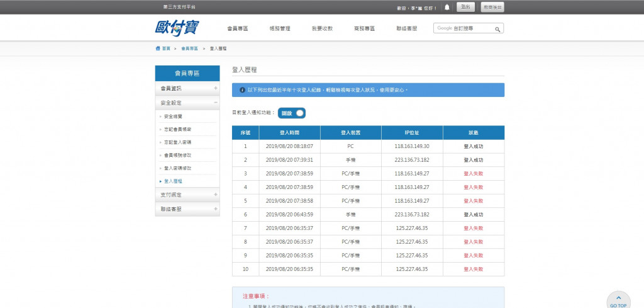Open 聯絡客服 in top navigation
Screen dimensions: 644x308
[x=407, y=28]
